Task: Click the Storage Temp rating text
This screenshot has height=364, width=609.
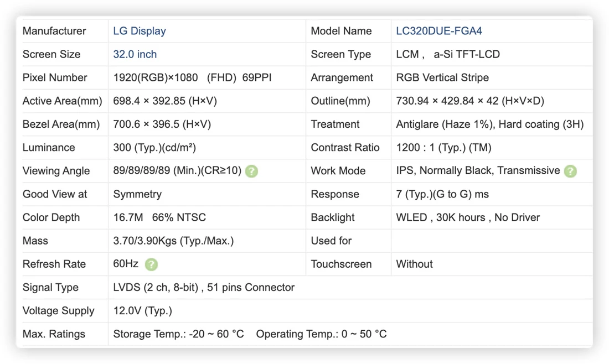Action: [x=178, y=334]
